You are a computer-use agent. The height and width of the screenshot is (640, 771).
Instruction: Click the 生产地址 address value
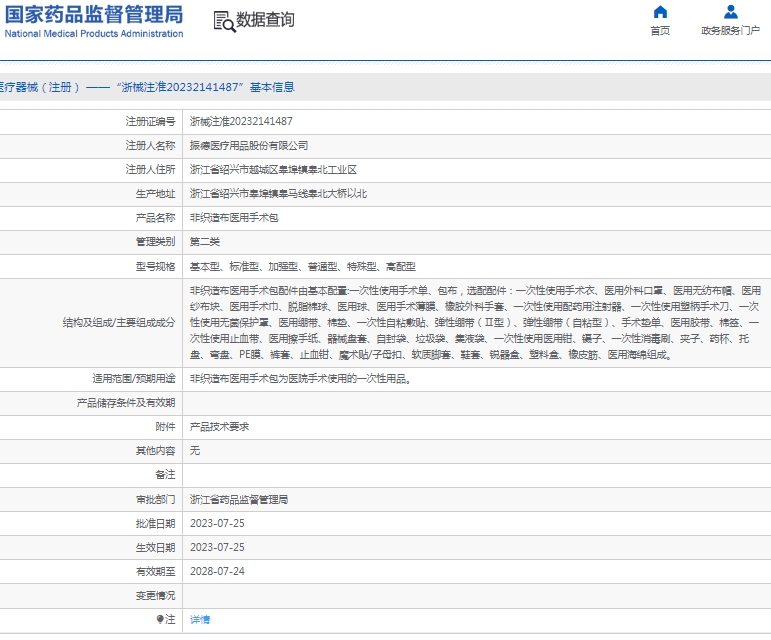pos(278,194)
